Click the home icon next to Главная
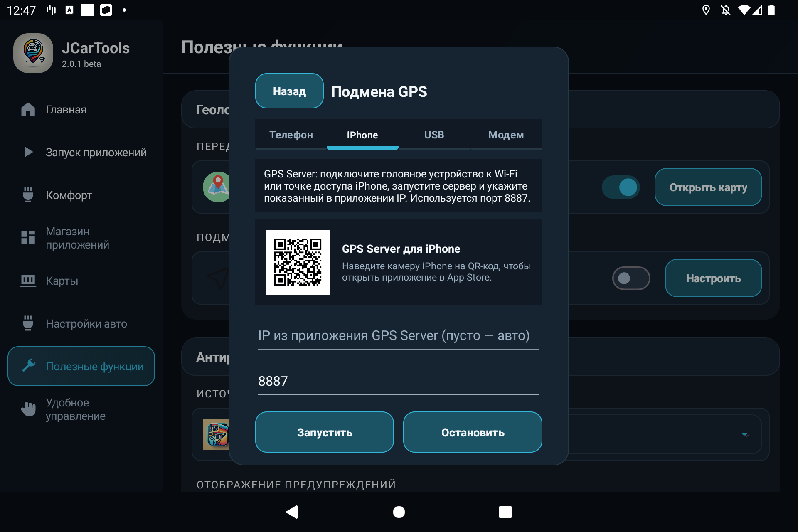Viewport: 798px width, 532px height. pos(28,109)
